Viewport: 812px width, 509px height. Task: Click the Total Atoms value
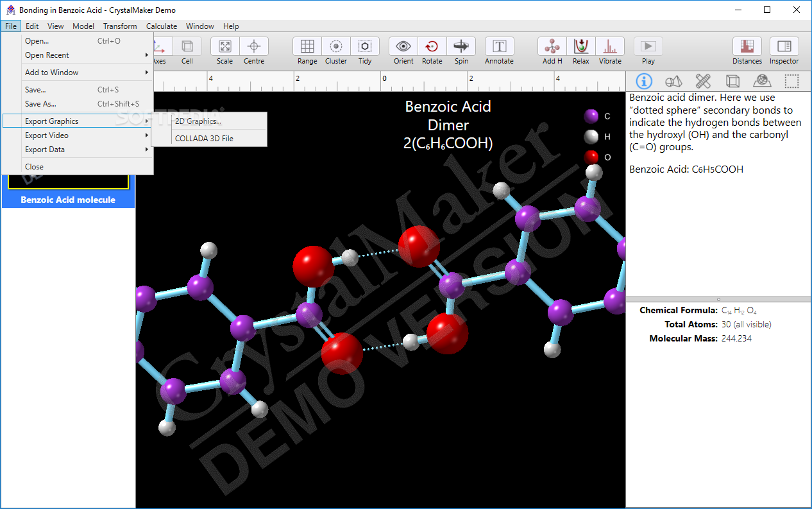coord(747,325)
